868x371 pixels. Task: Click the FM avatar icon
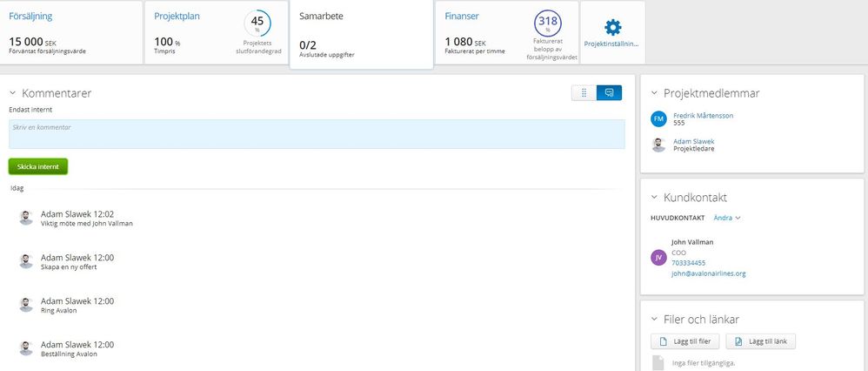(658, 118)
